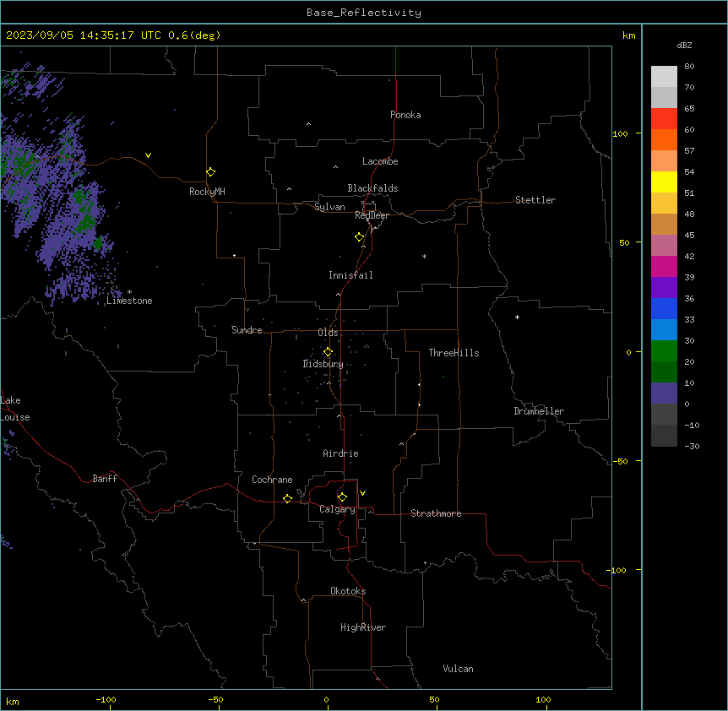The height and width of the screenshot is (711, 728).
Task: Select the RockyMH map label
Action: pyautogui.click(x=207, y=192)
